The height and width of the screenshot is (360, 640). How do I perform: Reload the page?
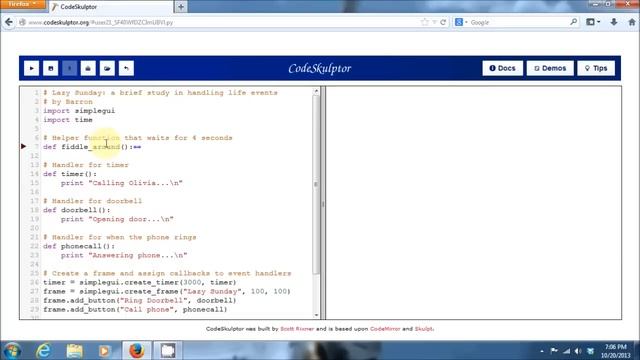(x=443, y=22)
